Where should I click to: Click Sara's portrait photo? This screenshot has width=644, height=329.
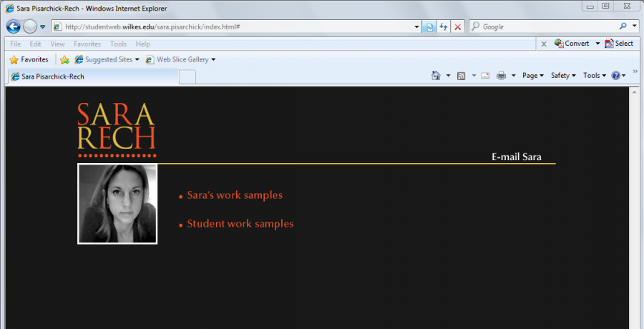(117, 204)
